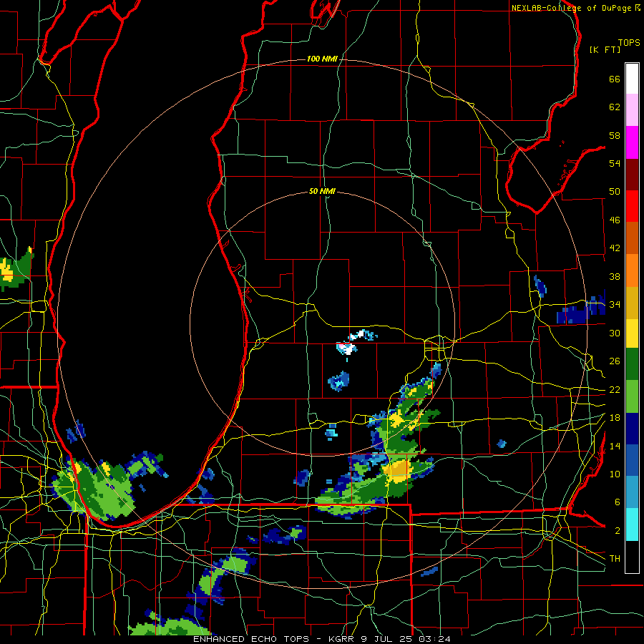The height and width of the screenshot is (644, 644).
Task: Click the ENHANCED ECHO TOPS KGRR caption
Action: click(x=322, y=639)
